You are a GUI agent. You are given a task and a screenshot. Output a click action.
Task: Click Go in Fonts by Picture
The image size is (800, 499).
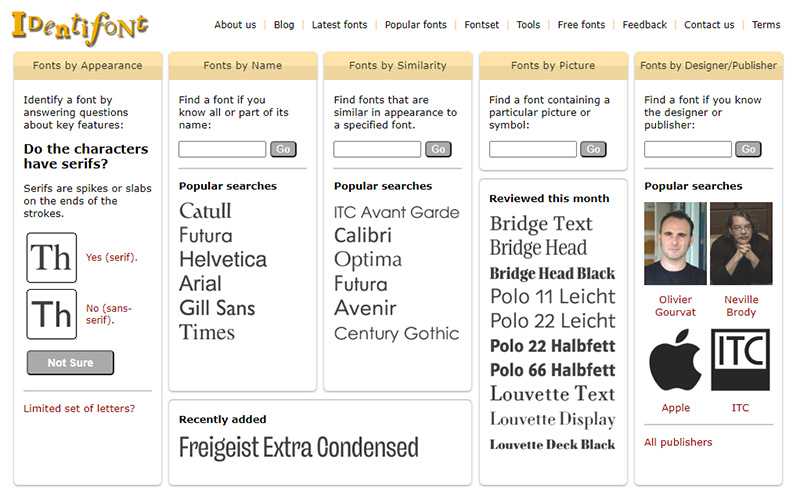click(593, 149)
